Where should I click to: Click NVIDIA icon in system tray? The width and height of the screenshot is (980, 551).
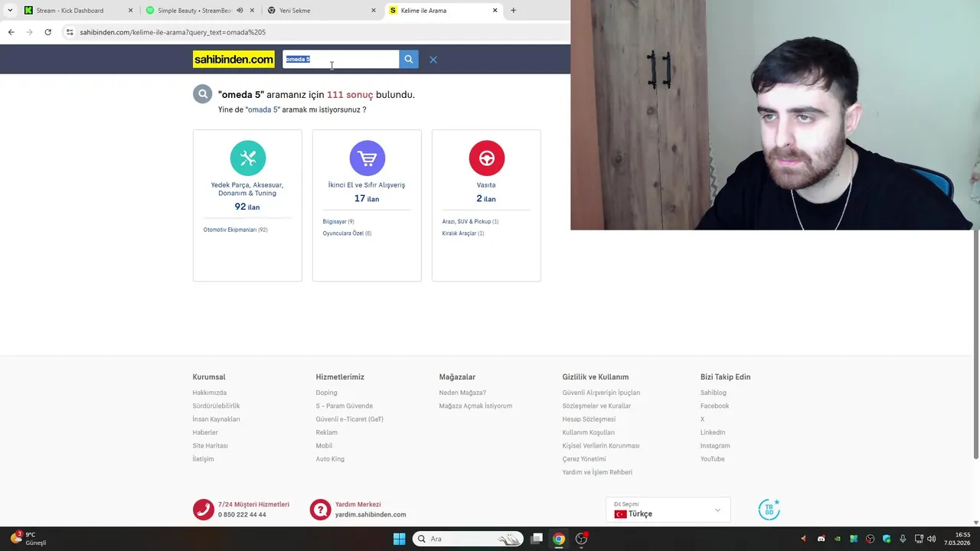pyautogui.click(x=837, y=539)
